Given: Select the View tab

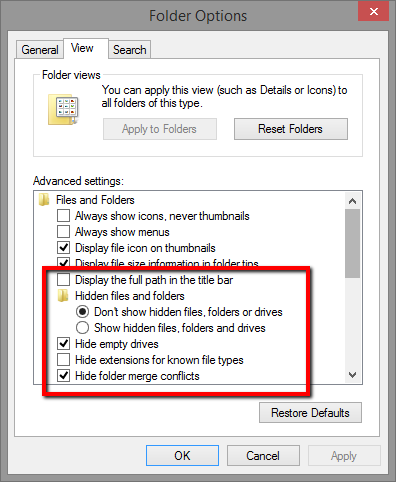Looking at the screenshot, I should (86, 48).
